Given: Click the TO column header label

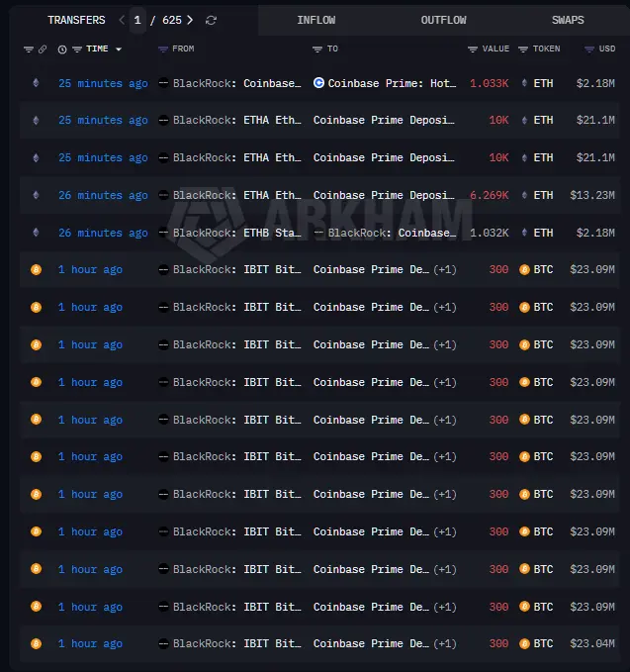Looking at the screenshot, I should (x=332, y=48).
